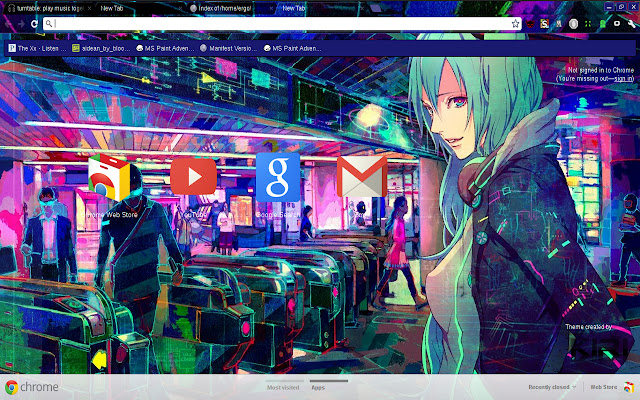Open the colorful S extension icon
The height and width of the screenshot is (400, 640).
544,24
